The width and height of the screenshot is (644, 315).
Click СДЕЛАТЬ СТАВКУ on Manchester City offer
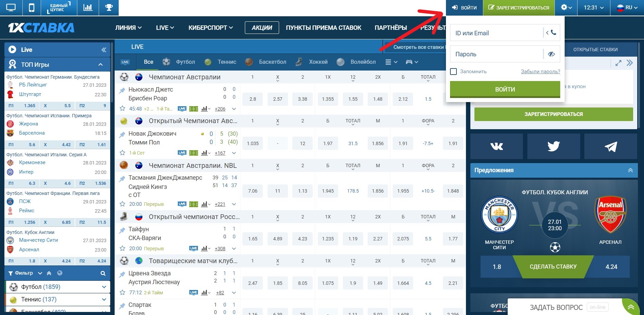click(x=553, y=267)
